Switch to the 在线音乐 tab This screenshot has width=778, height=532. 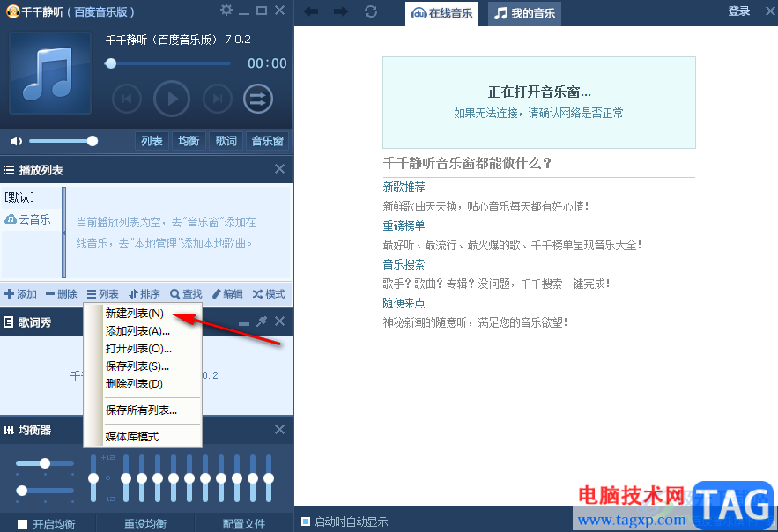pyautogui.click(x=441, y=13)
